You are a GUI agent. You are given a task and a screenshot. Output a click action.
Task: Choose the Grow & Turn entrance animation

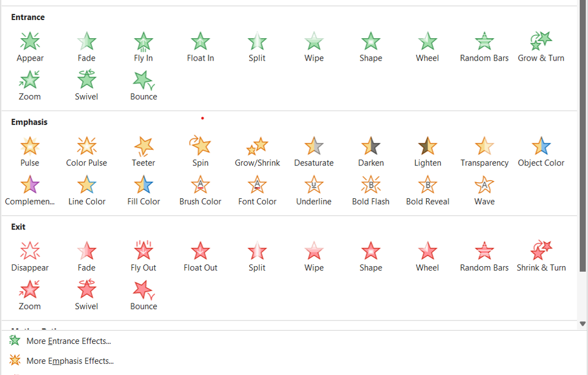541,47
